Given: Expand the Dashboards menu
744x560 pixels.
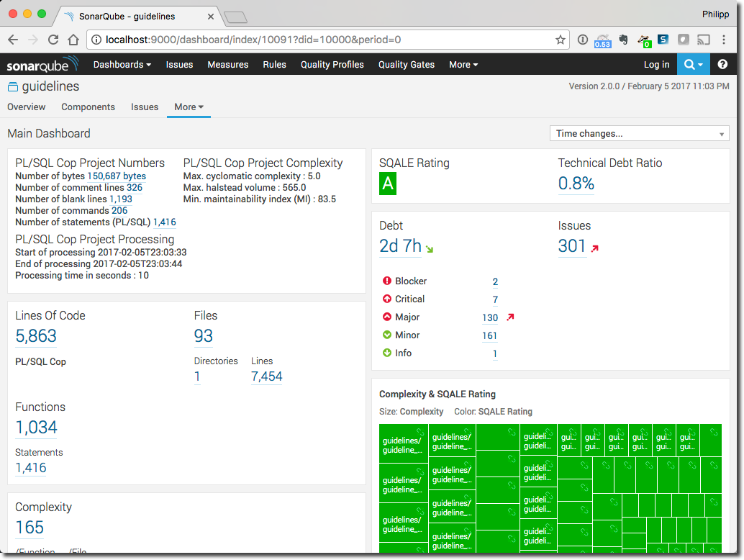Looking at the screenshot, I should (122, 65).
